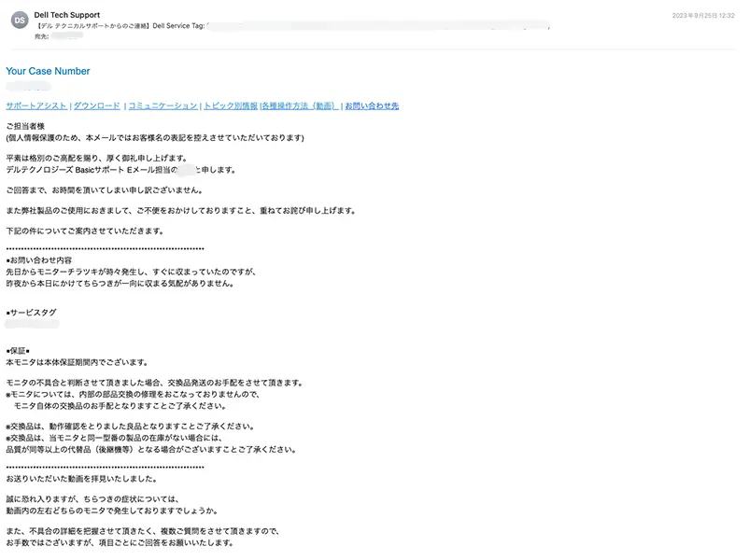Click the ■サービスタグ heading
This screenshot has width=749, height=560.
[32, 313]
